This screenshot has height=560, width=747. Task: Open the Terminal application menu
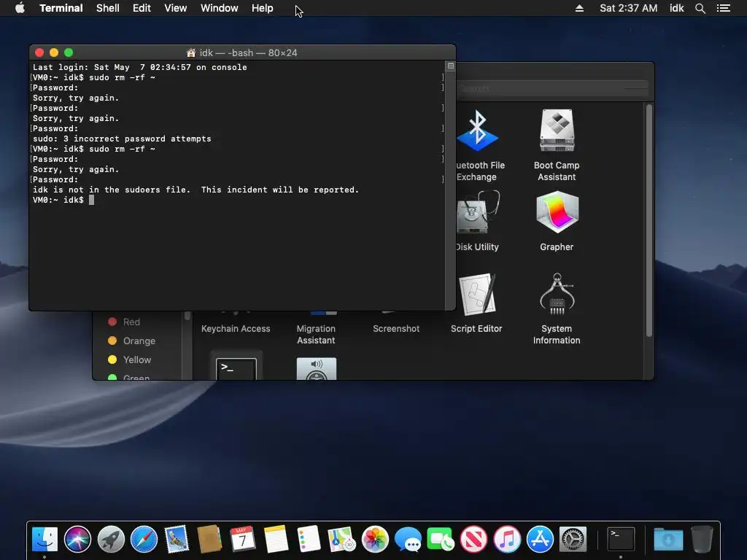pyautogui.click(x=61, y=8)
